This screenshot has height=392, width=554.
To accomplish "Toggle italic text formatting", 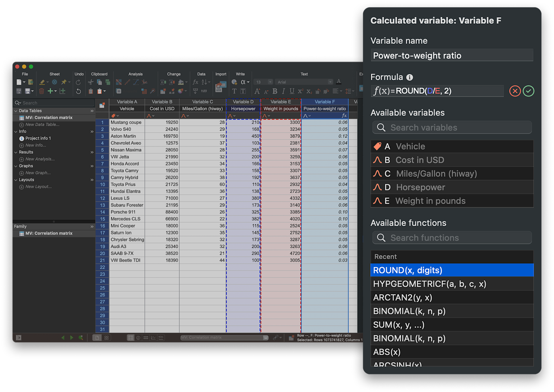I will coord(283,91).
